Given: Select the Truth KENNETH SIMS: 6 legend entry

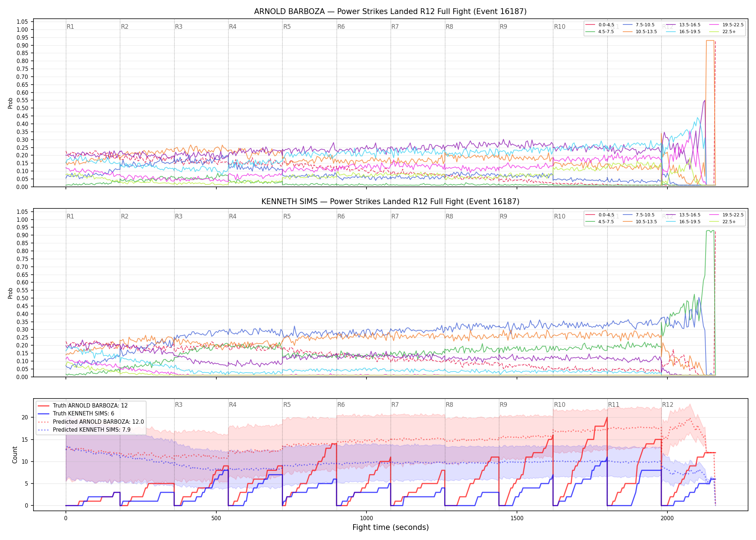Looking at the screenshot, I should (x=76, y=414).
